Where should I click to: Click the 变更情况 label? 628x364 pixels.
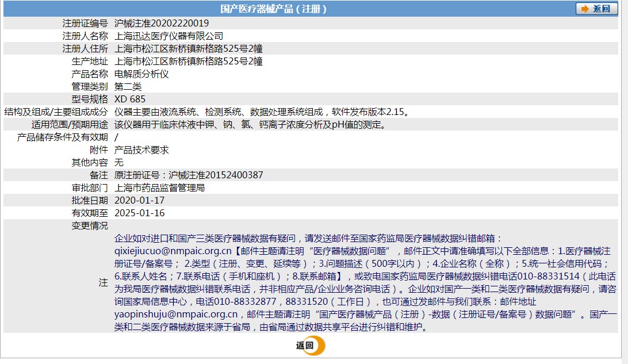(x=90, y=226)
